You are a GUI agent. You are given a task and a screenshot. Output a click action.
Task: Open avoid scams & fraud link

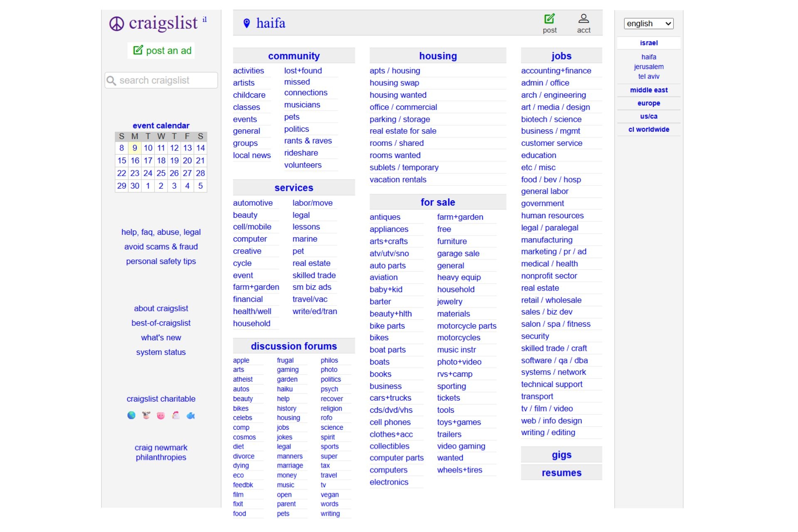(161, 246)
